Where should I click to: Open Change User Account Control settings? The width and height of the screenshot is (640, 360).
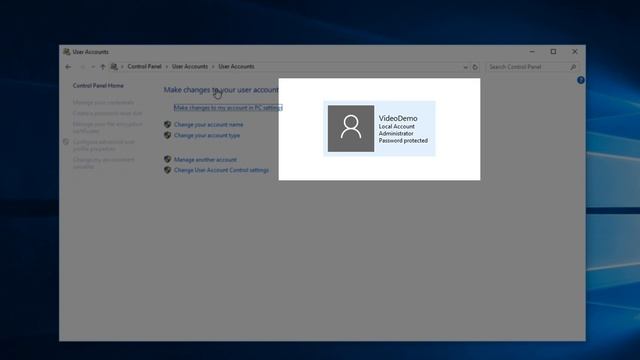pos(222,170)
